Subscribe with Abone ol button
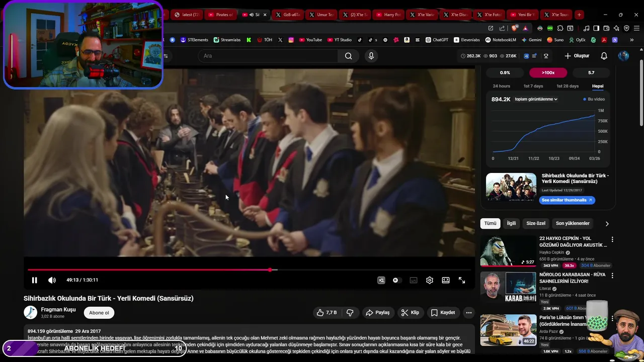Screen dimensions: 644x362 99,313
